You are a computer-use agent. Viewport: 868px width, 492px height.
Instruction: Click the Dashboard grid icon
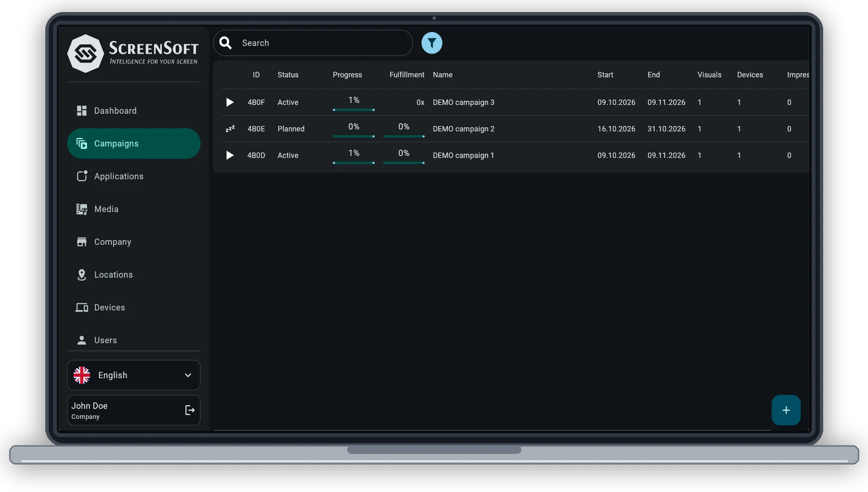81,111
